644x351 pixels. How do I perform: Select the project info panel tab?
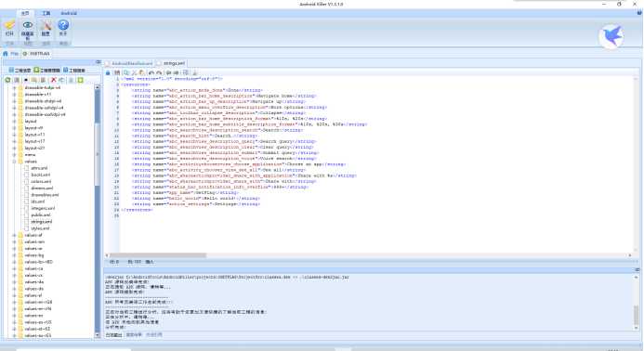pyautogui.click(x=20, y=71)
